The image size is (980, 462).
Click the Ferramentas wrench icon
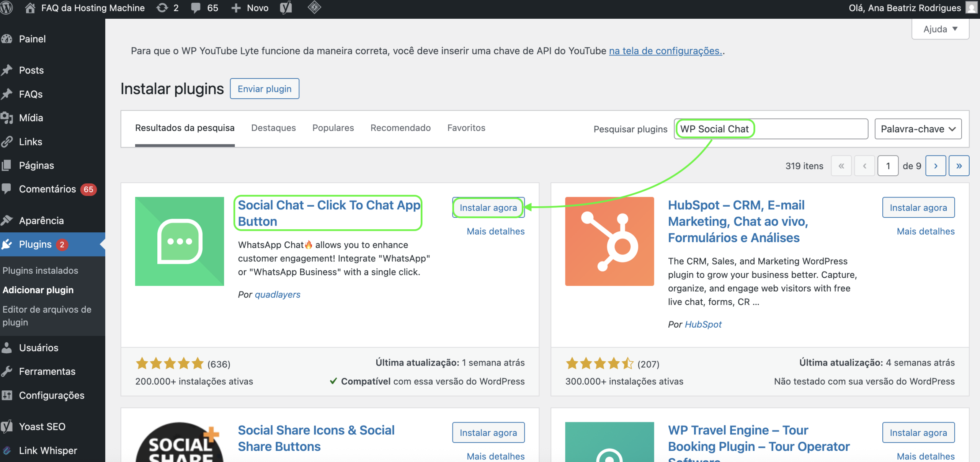click(7, 371)
